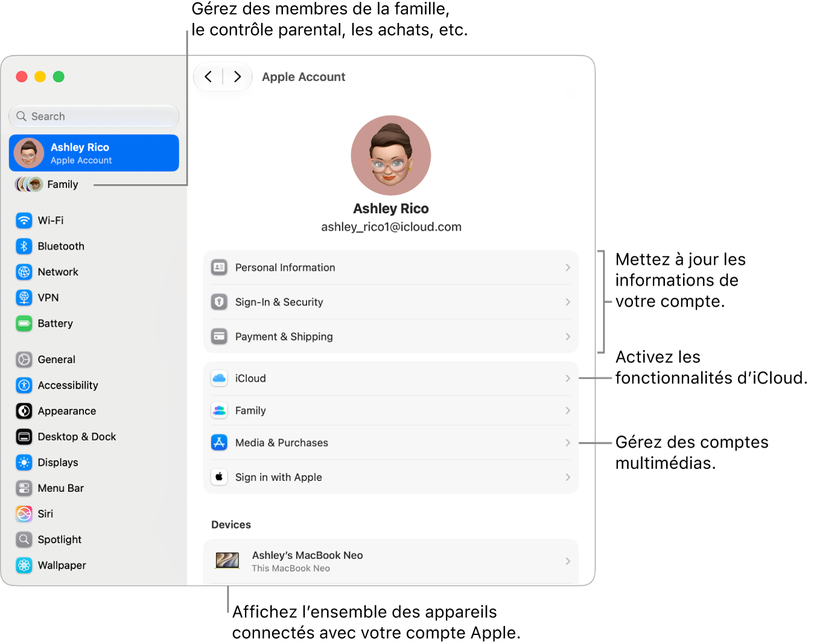Click the Apple Account window title
The height and width of the screenshot is (644, 817).
click(304, 77)
